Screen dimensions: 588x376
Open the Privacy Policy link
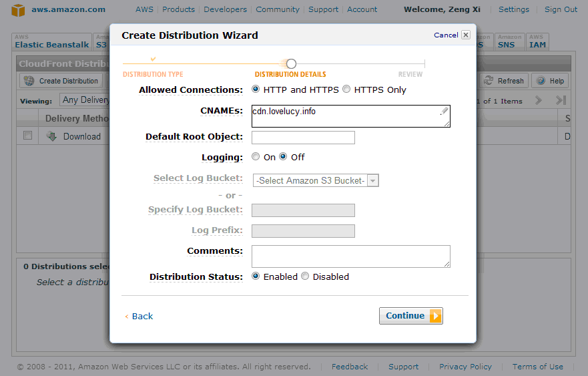[465, 367]
